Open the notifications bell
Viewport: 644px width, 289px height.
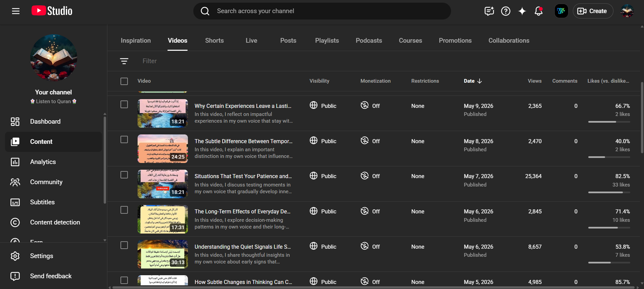(x=539, y=11)
